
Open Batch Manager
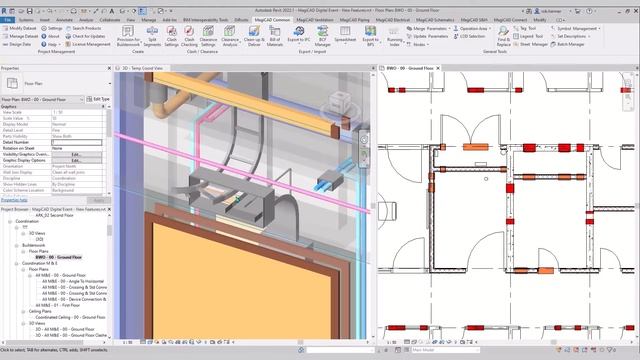point(567,44)
